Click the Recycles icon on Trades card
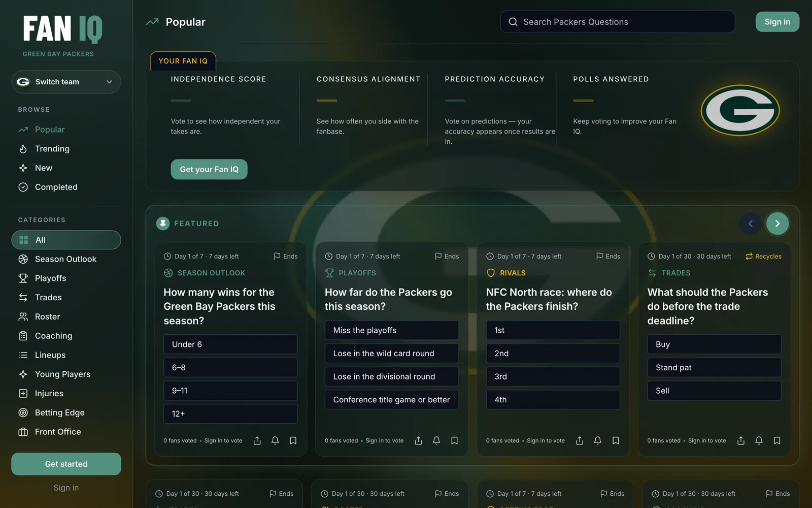Screen dimensions: 812x508 [x=749, y=257]
